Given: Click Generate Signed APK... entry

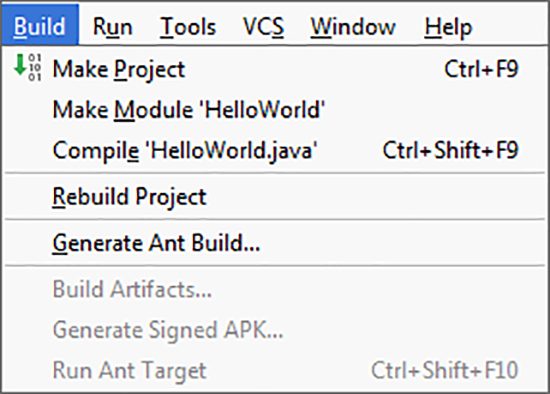Looking at the screenshot, I should pos(275,330).
